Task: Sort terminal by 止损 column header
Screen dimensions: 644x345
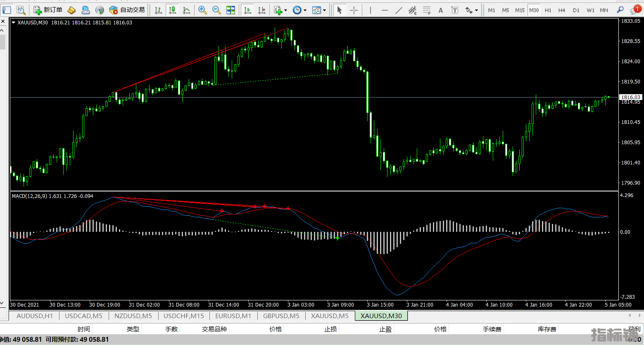Action: coord(330,329)
